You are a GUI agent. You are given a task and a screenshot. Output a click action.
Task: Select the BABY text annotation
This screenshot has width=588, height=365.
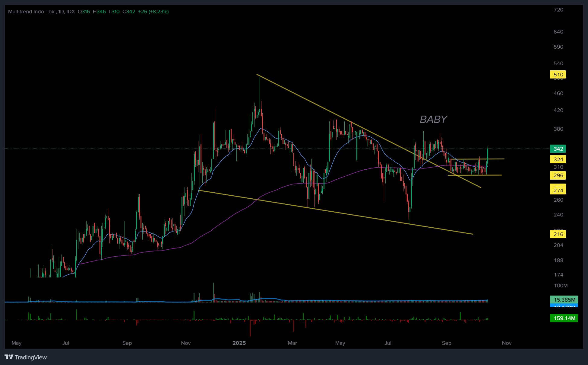(x=433, y=120)
